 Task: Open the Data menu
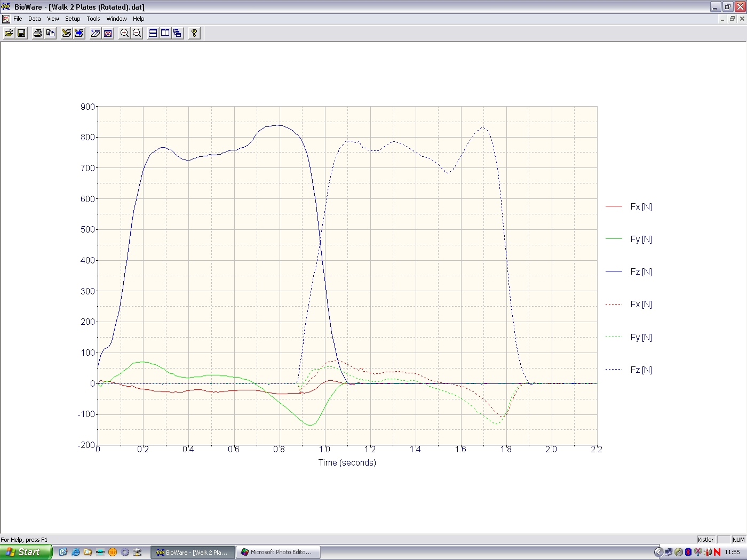tap(35, 19)
